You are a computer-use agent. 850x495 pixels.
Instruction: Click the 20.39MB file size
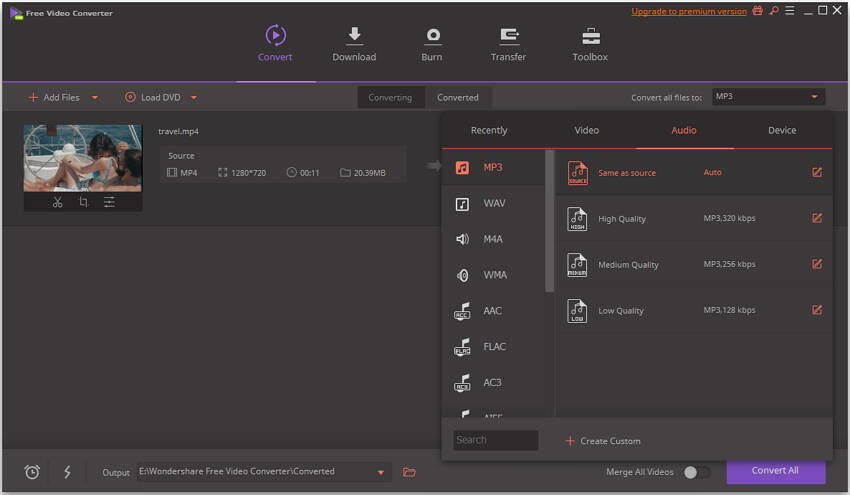(370, 173)
